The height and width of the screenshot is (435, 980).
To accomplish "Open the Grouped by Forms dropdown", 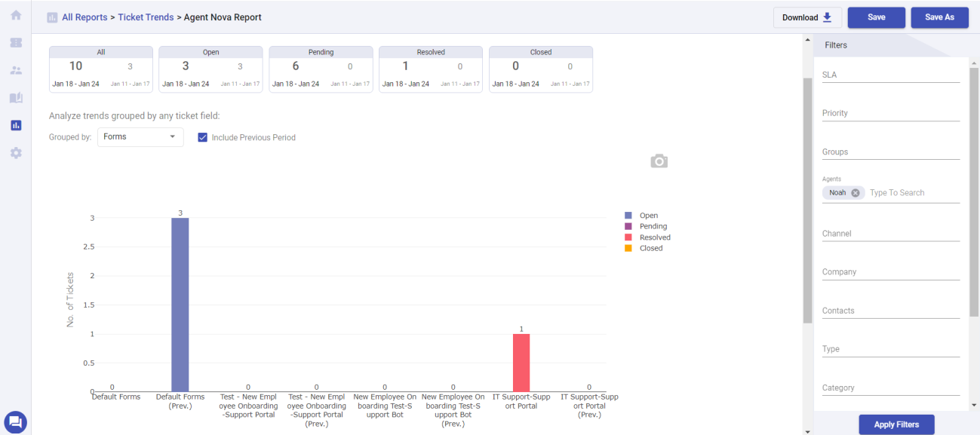I will pos(140,137).
